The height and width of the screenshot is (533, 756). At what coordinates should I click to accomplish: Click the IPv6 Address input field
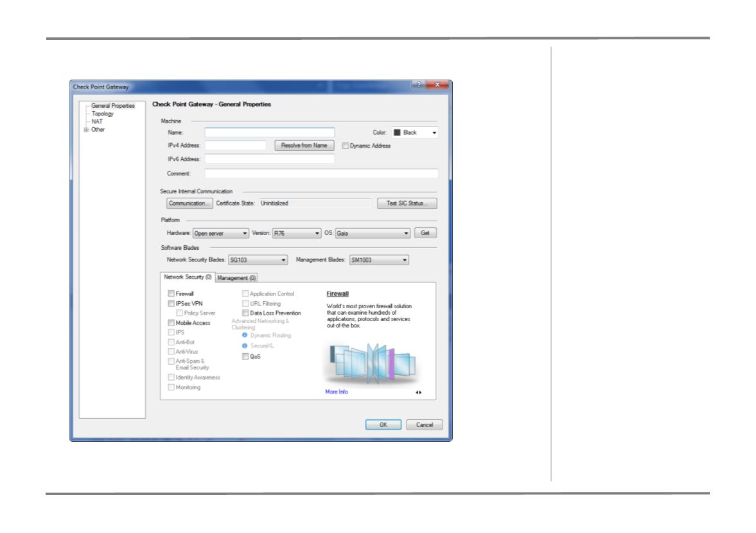point(270,159)
